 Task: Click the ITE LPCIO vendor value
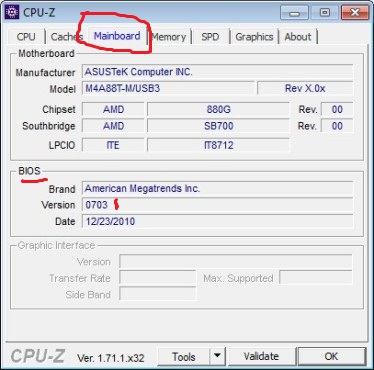coord(113,145)
